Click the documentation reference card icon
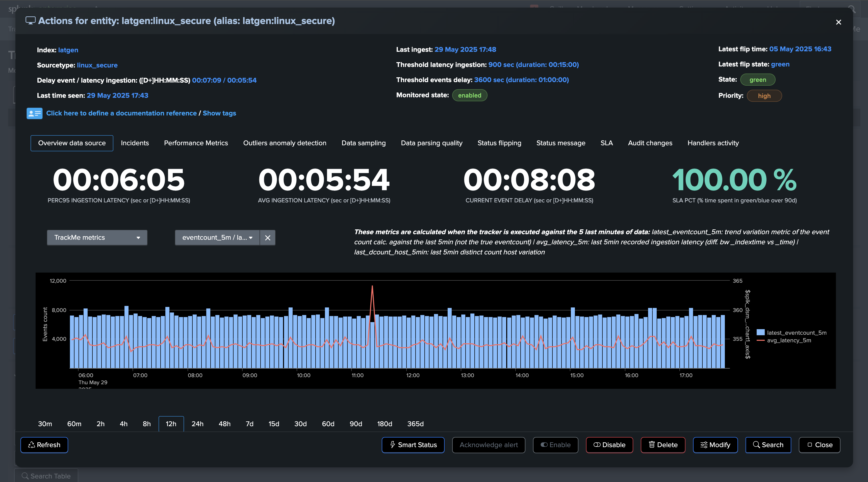The height and width of the screenshot is (482, 868). 34,113
